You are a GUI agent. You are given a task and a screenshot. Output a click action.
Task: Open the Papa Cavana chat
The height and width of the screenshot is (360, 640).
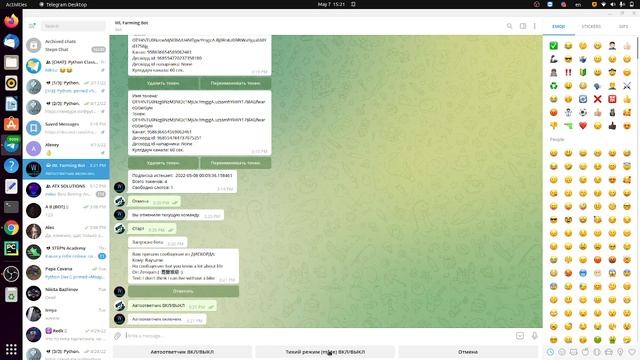(66, 273)
